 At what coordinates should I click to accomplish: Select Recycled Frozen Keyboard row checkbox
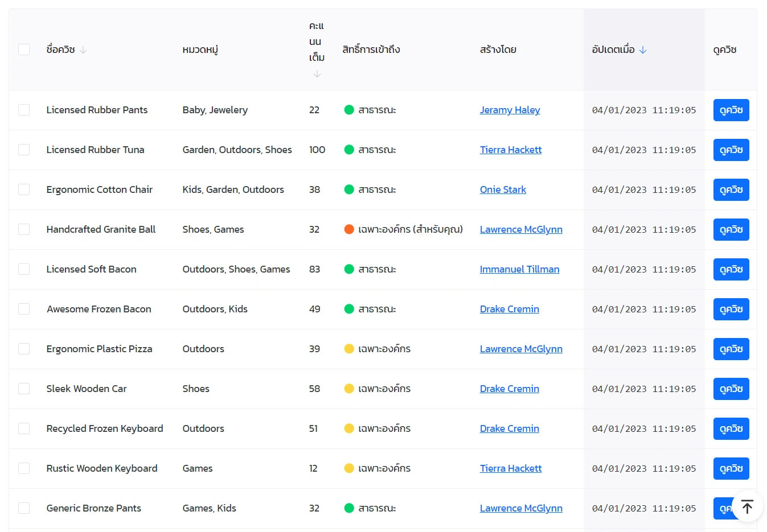point(24,428)
